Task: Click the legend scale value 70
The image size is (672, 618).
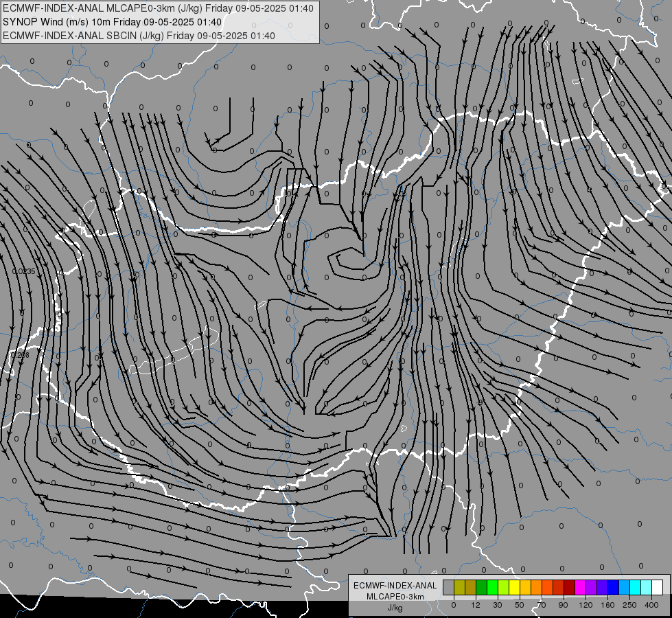Action: (x=542, y=605)
